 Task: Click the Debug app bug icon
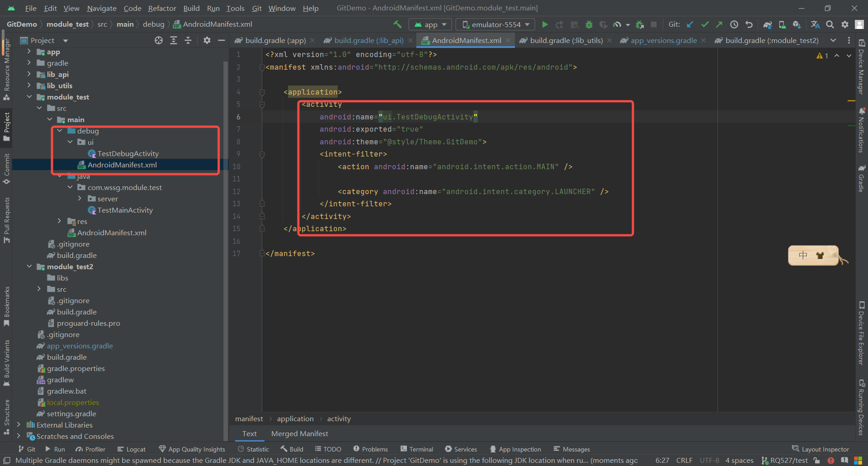click(x=589, y=24)
